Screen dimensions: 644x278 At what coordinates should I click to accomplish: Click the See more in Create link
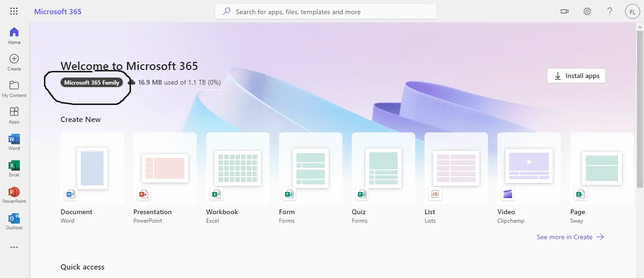click(x=570, y=237)
